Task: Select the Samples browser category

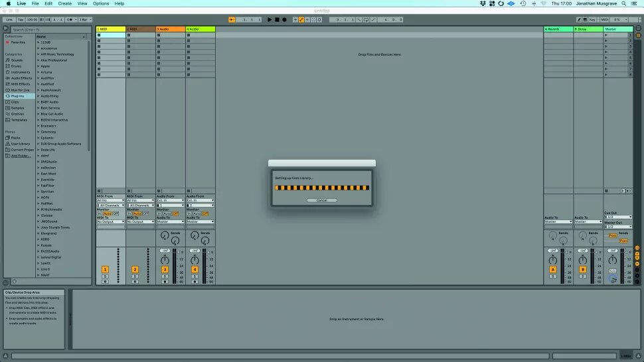Action: (x=18, y=108)
